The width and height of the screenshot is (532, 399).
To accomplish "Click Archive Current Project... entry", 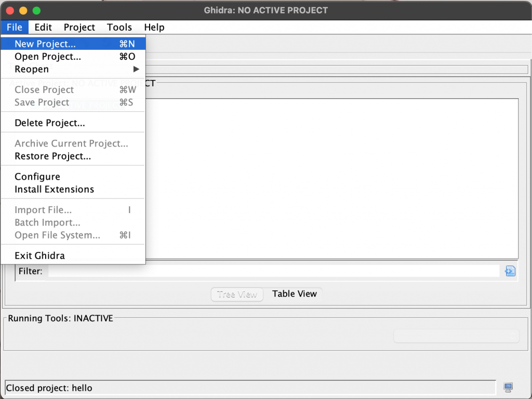I will coord(73,143).
